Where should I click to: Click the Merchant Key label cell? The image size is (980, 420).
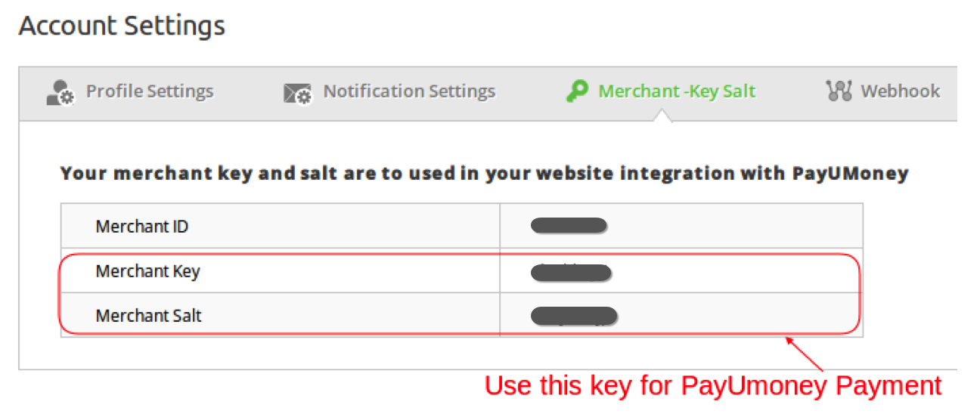281,270
